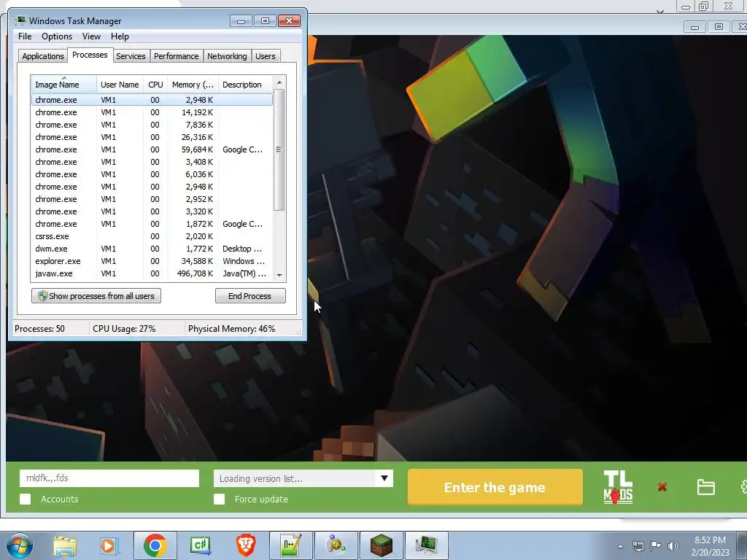Sort by Memory column header
The width and height of the screenshot is (747, 560).
(193, 85)
